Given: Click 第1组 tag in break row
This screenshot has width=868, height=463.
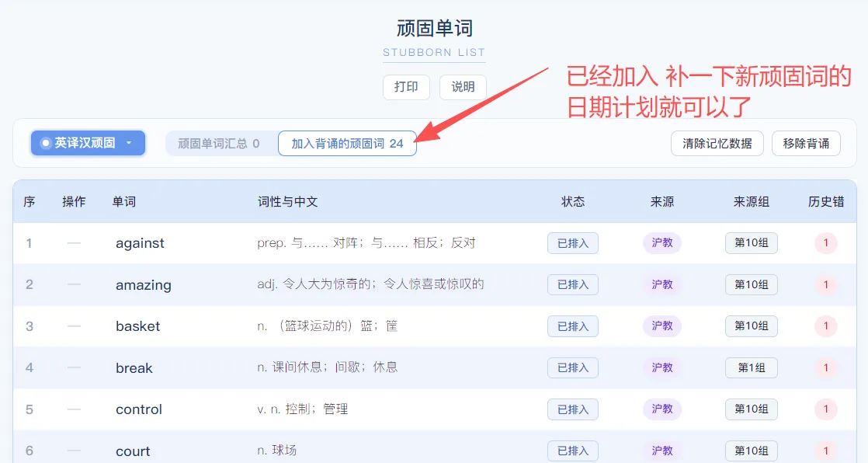Looking at the screenshot, I should coord(752,367).
